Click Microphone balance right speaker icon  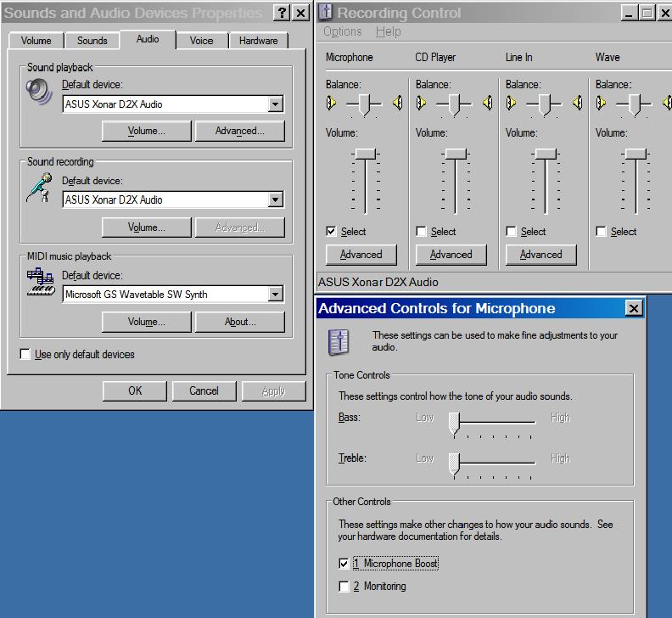[398, 103]
